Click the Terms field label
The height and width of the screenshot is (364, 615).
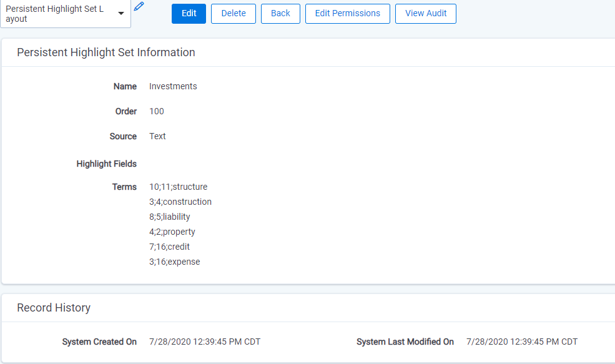[124, 187]
